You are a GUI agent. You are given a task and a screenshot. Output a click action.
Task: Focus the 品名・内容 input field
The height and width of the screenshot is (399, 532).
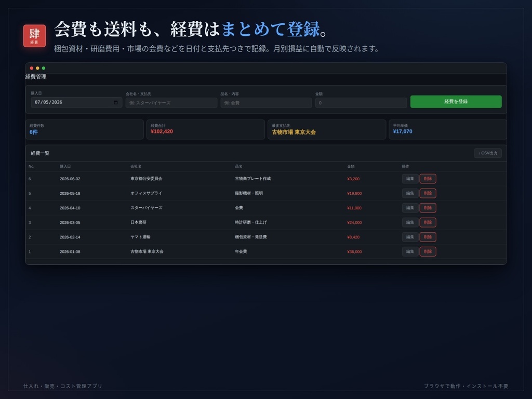(x=266, y=103)
